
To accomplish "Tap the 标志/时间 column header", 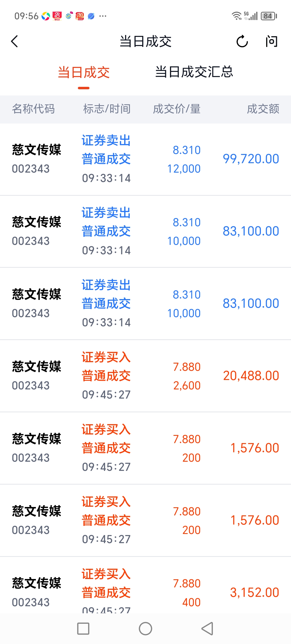I will (107, 109).
